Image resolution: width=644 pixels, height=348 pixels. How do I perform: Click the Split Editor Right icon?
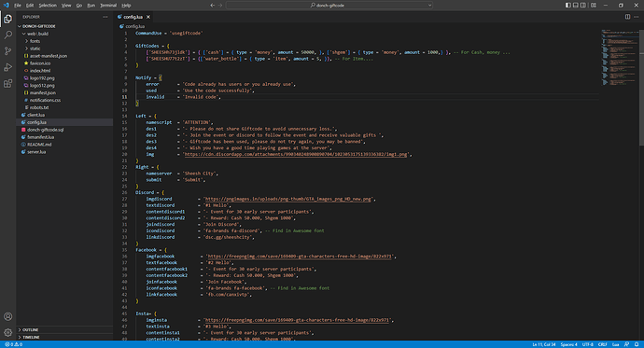point(627,17)
